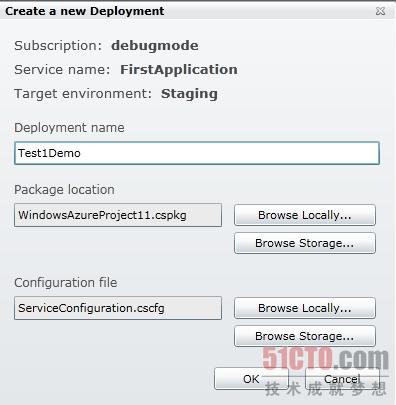Click the 'Service name:' label text
Image resolution: width=396 pixels, height=405 pixels.
62,70
